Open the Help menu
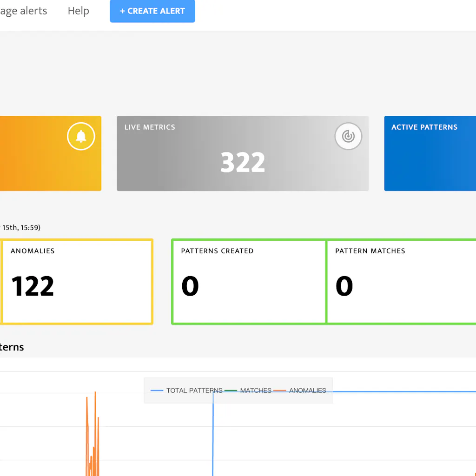This screenshot has width=476, height=476. point(78,11)
